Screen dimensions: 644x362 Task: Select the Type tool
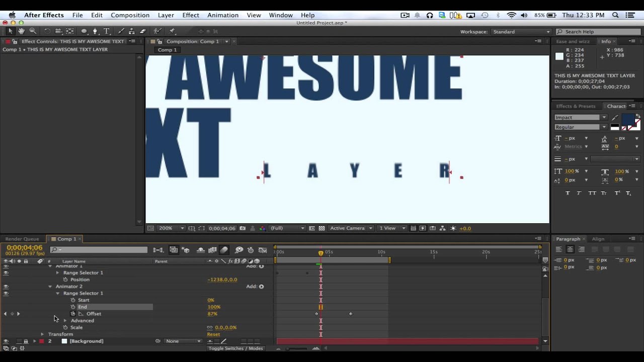click(106, 31)
